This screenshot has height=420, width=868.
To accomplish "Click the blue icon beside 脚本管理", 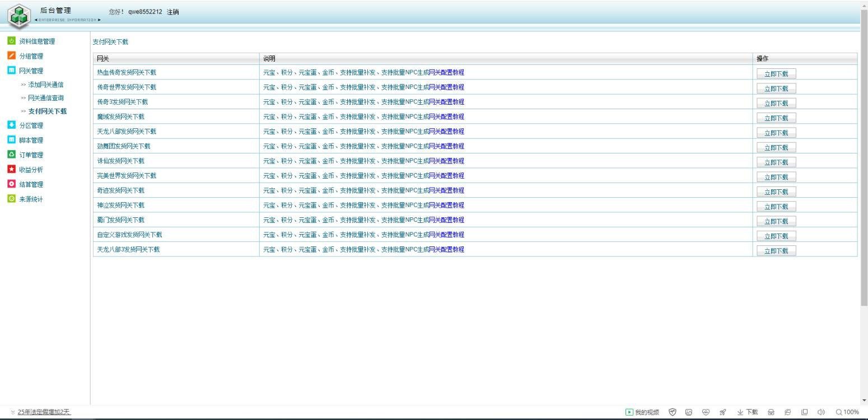I will tap(11, 139).
